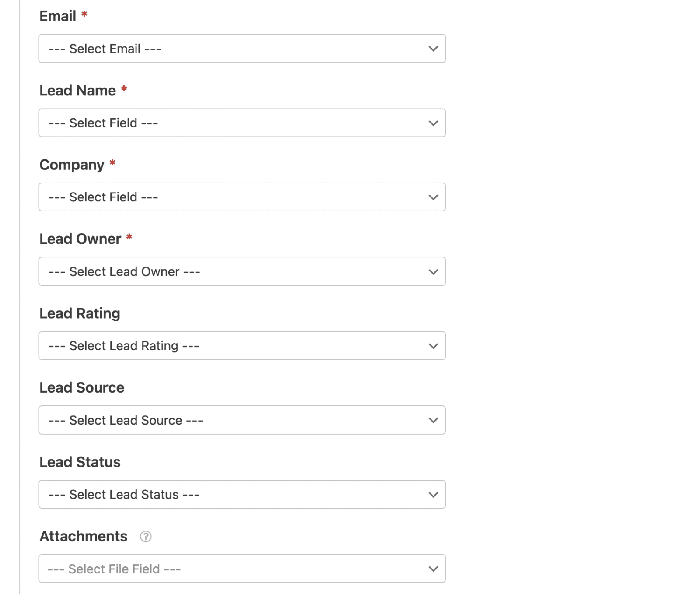The width and height of the screenshot is (700, 594).
Task: Expand the Select Lead Rating combo box
Action: pos(242,346)
